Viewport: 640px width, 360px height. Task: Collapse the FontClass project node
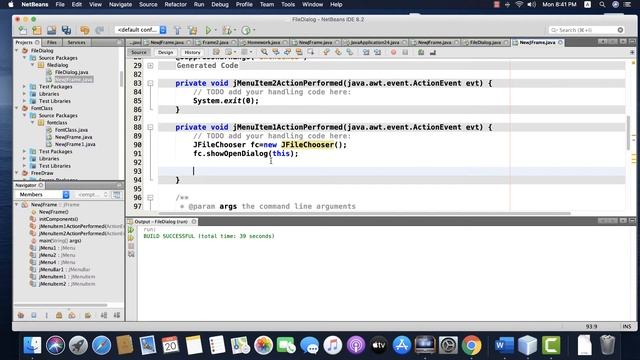[17, 108]
